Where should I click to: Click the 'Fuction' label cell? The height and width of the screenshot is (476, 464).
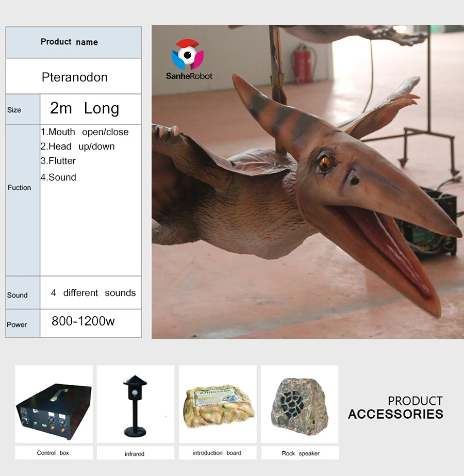(23, 200)
